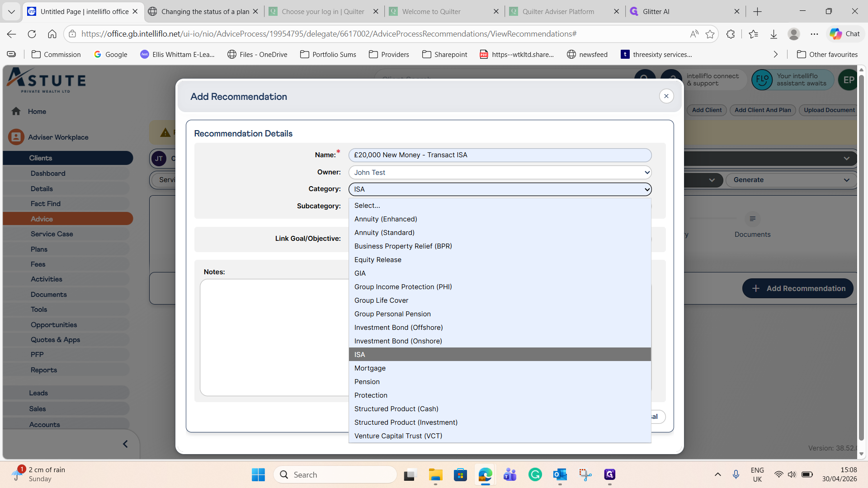Choose Group Personal Pension option
The width and height of the screenshot is (868, 488).
coord(500,314)
